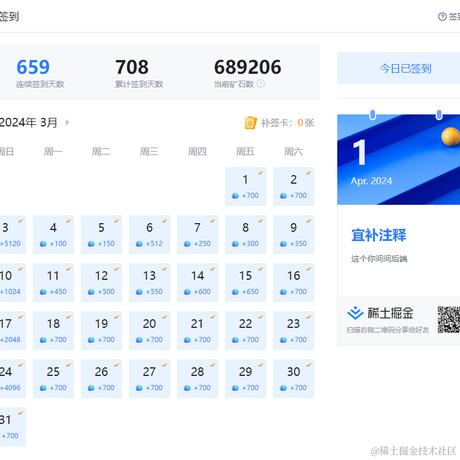Select calendar day 7 with +250

(x=197, y=234)
